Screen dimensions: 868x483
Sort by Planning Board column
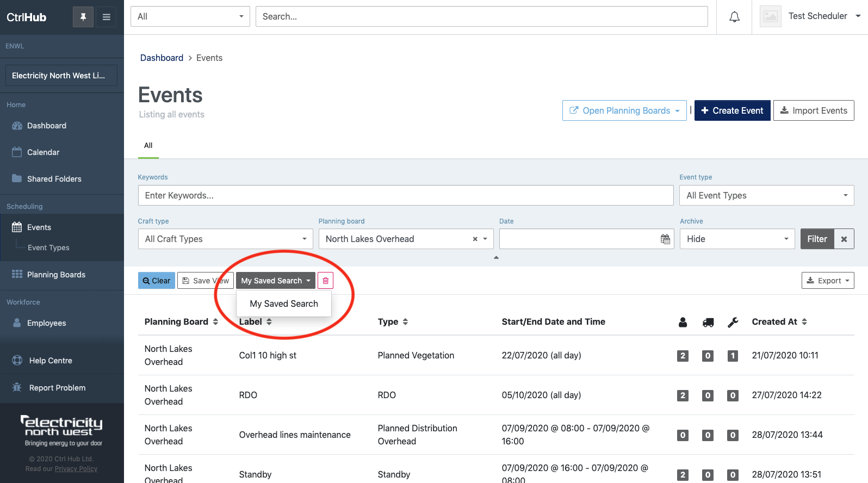point(181,322)
